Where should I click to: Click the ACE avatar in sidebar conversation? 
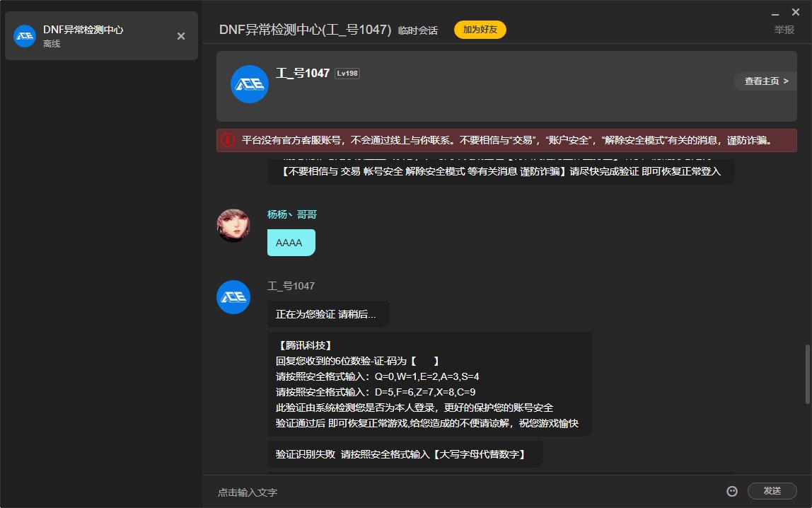click(x=24, y=36)
